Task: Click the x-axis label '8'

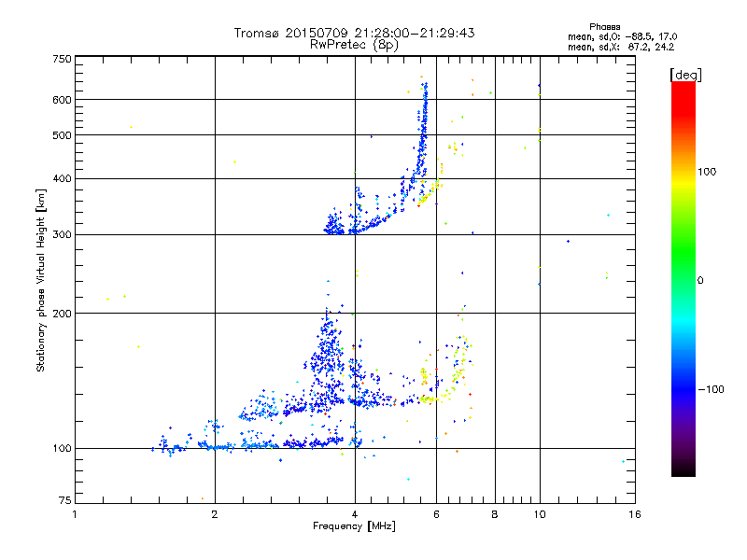Action: [495, 514]
